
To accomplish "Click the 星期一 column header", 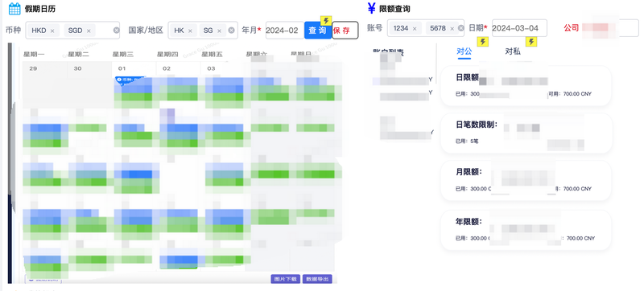I will click(x=33, y=54).
